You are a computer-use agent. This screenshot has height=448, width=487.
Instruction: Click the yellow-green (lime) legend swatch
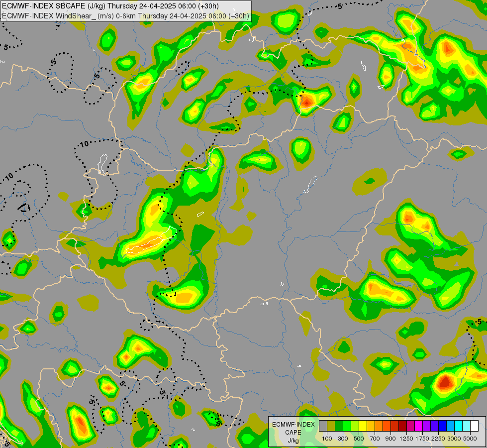point(355,426)
